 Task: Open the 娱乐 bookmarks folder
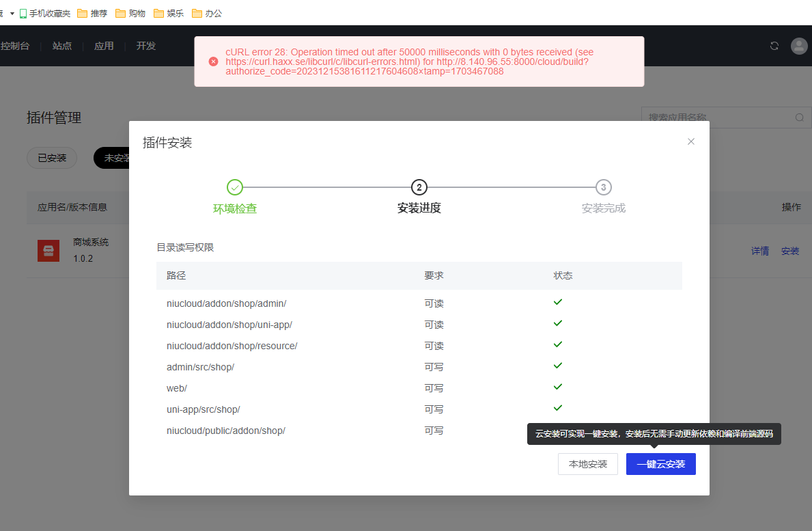(169, 13)
